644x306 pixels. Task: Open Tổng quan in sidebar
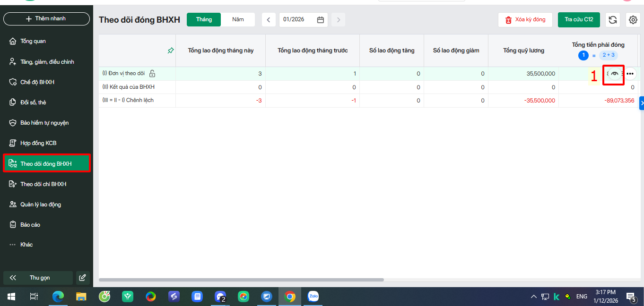[x=33, y=42]
